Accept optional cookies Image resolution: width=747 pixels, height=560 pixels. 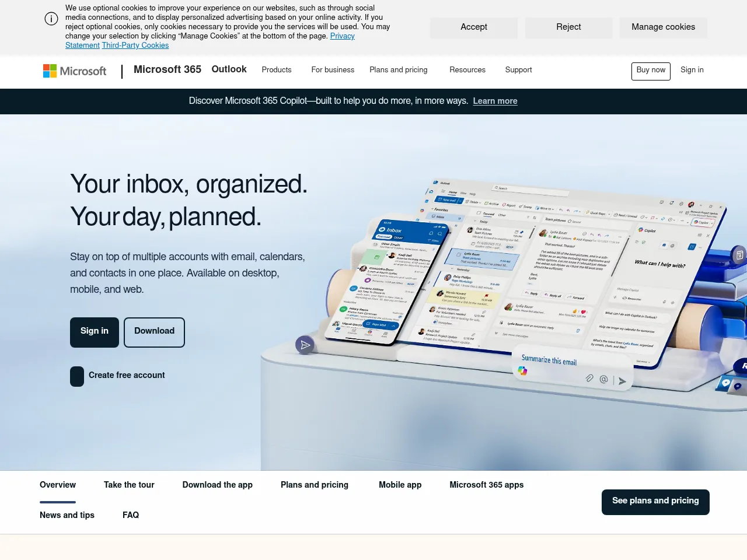coord(473,27)
